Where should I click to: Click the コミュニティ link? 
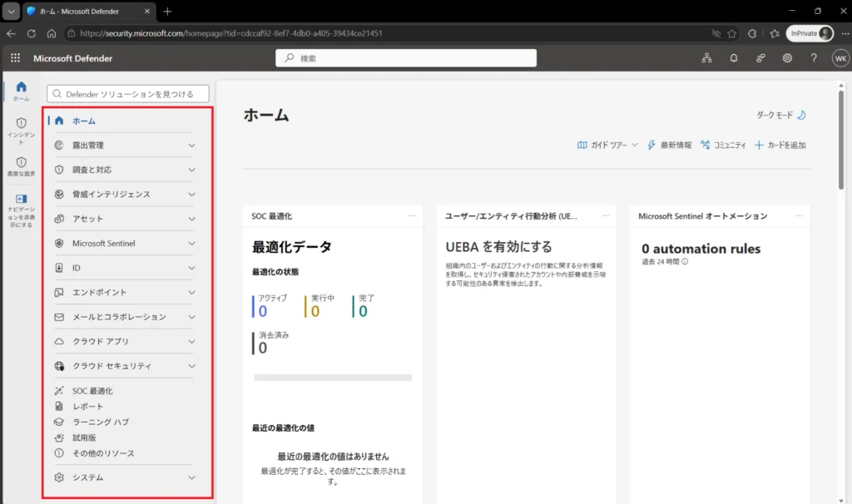[723, 145]
